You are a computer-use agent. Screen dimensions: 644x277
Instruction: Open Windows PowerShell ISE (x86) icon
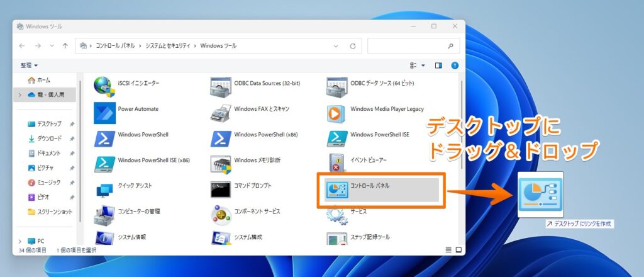(x=104, y=164)
